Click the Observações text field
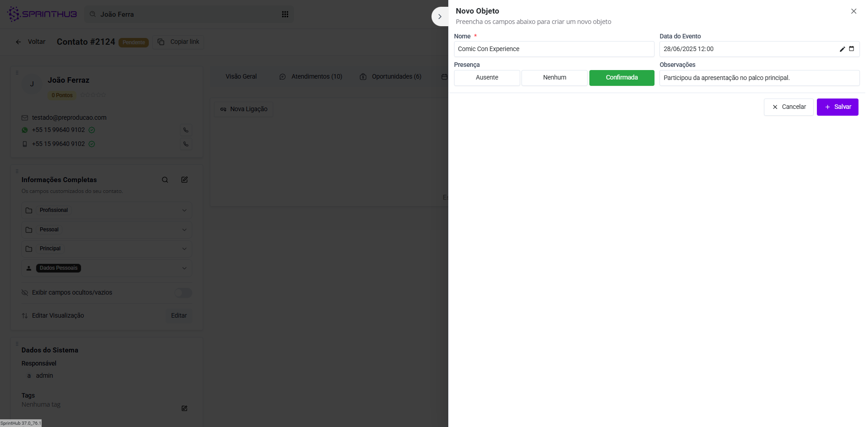Screen dimensions: 868x427 (x=759, y=78)
